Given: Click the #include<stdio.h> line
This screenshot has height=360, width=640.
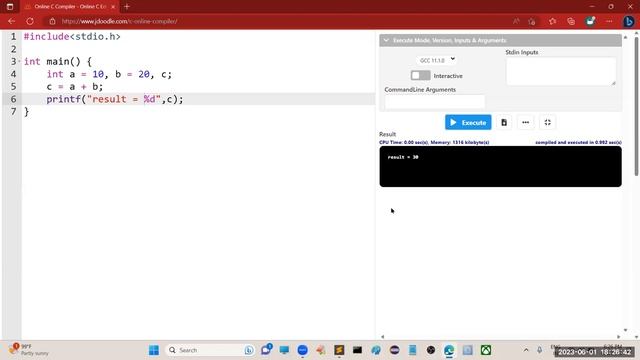Looking at the screenshot, I should pyautogui.click(x=72, y=37).
